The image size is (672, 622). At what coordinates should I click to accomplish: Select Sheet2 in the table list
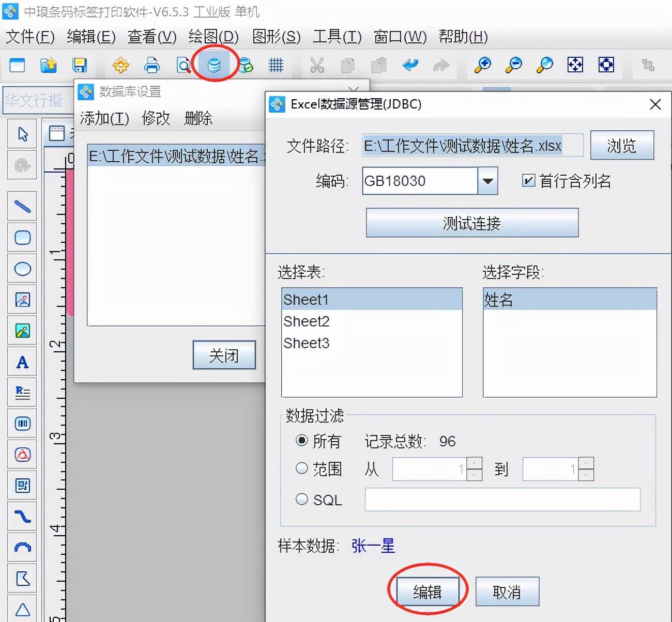(372, 321)
